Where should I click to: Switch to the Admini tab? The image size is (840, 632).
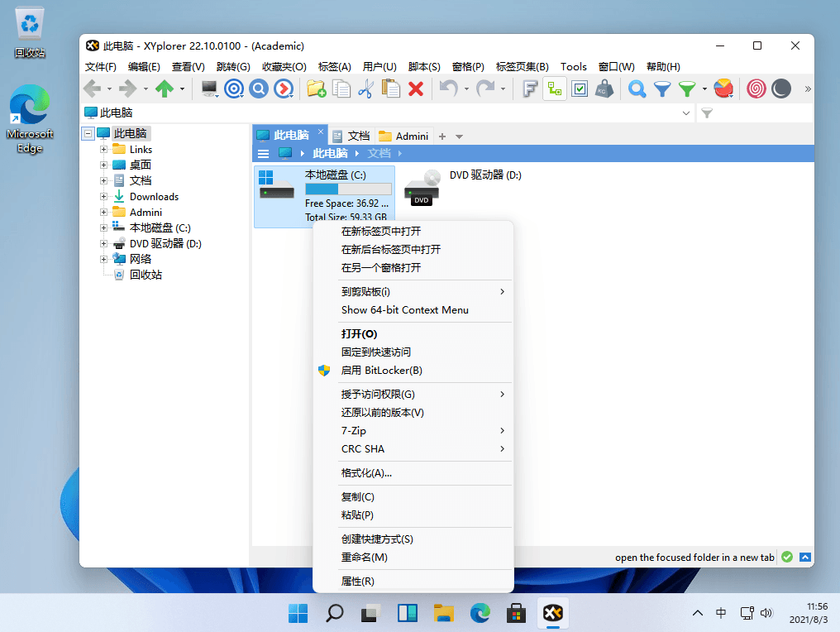(x=403, y=136)
